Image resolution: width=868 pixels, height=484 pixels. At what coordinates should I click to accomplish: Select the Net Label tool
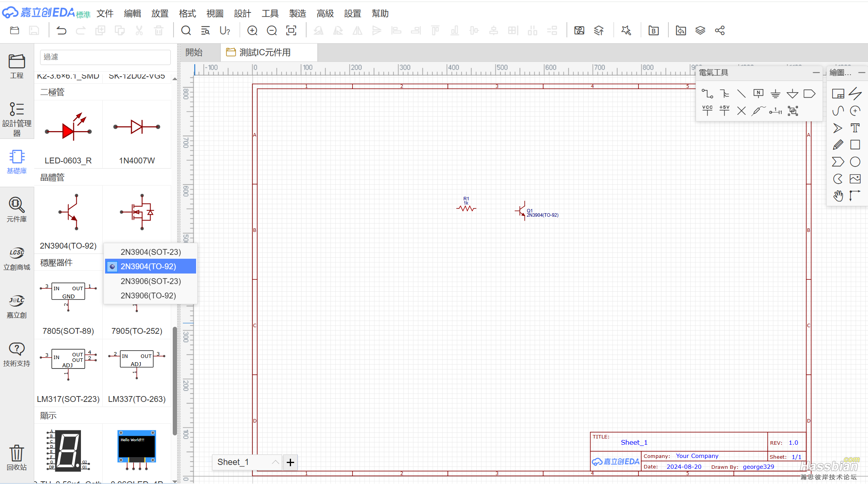pos(758,94)
